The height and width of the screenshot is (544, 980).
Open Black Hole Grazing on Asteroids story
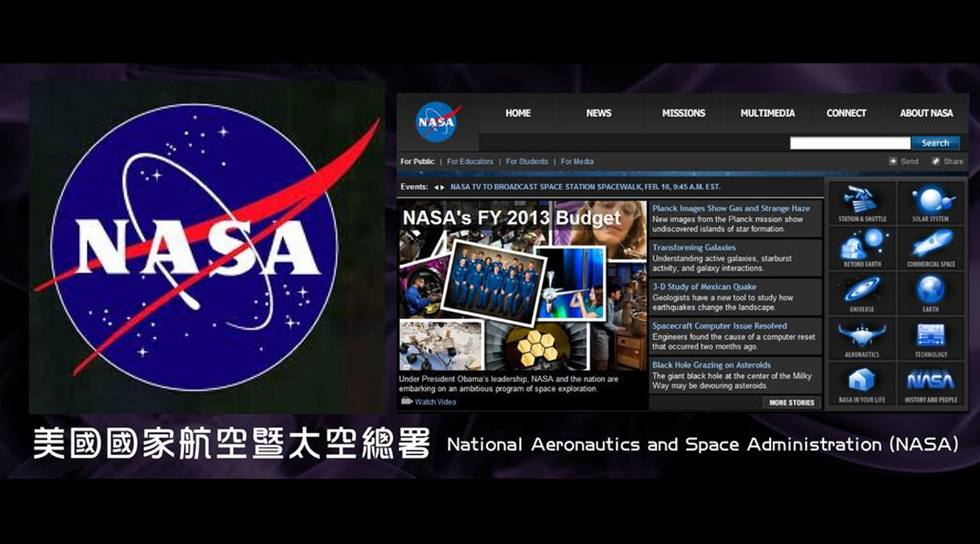pyautogui.click(x=711, y=364)
